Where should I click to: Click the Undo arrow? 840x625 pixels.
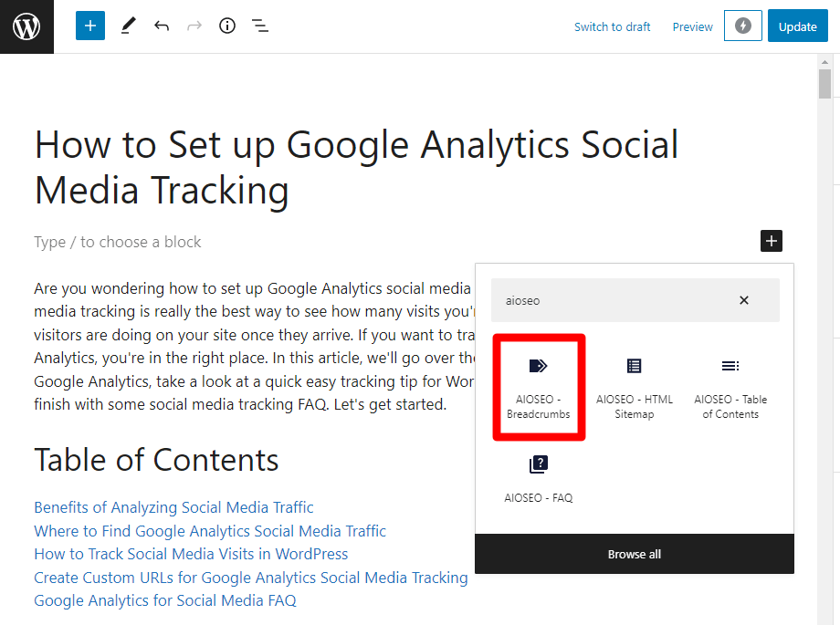162,26
